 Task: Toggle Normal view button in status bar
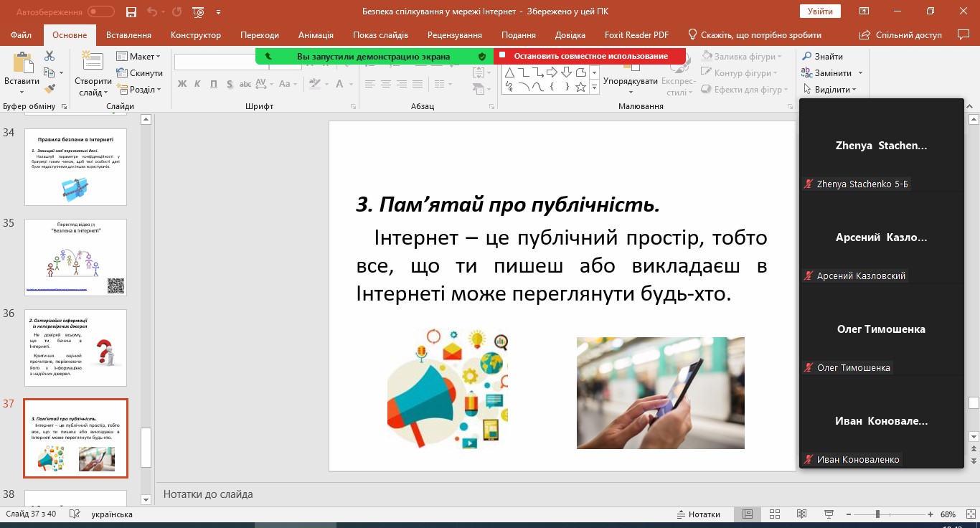747,514
